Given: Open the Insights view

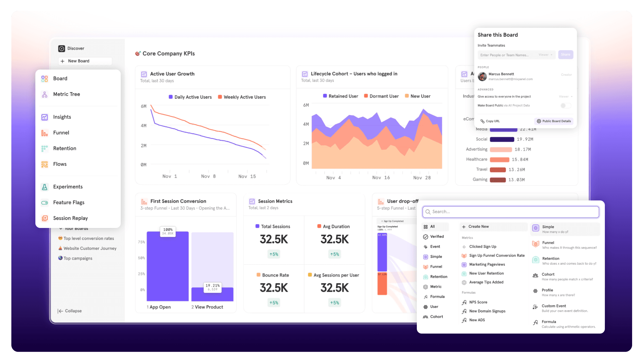Looking at the screenshot, I should pos(62,117).
